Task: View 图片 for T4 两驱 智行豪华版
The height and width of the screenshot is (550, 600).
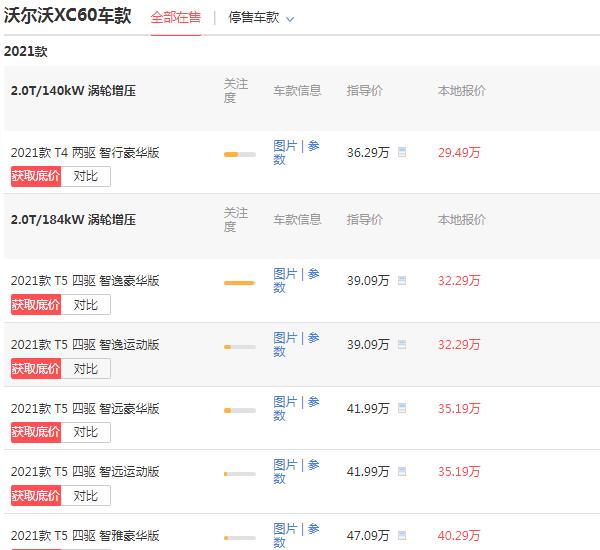Action: pos(285,146)
